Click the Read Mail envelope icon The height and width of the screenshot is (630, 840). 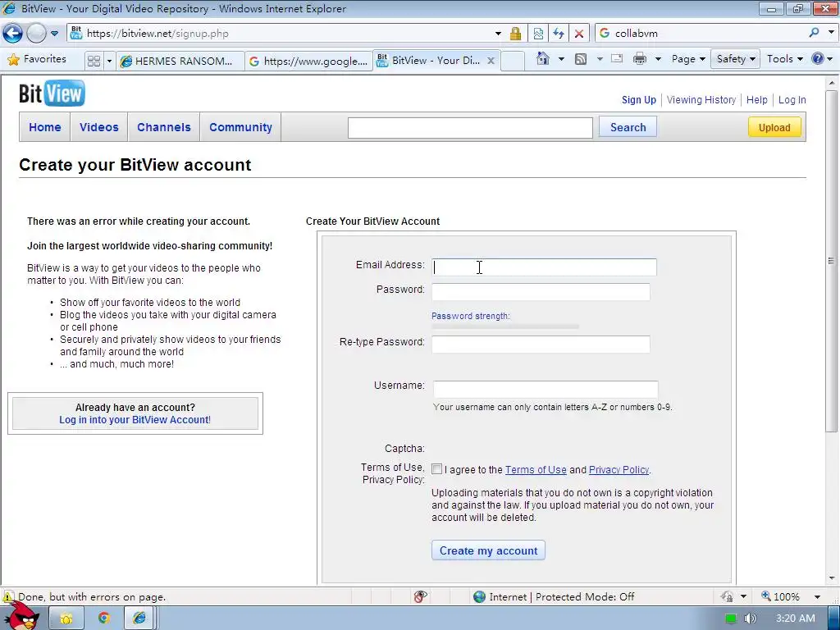tap(617, 58)
